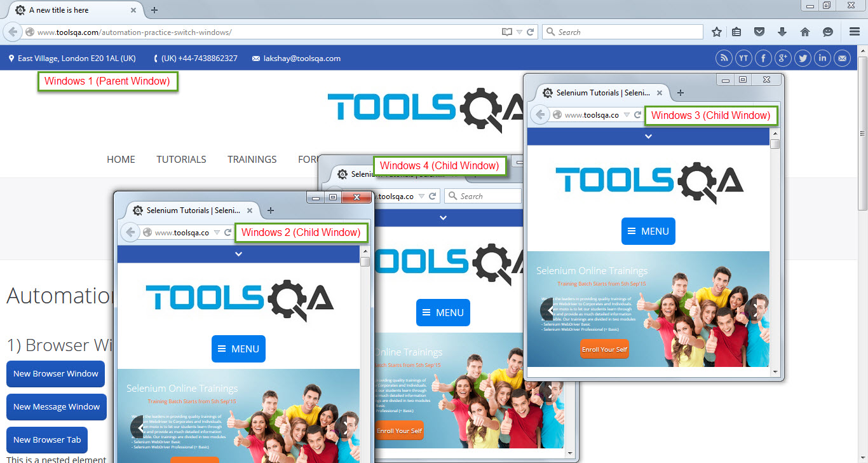Go to the Firefox Home page icon
868x463 pixels.
(x=805, y=32)
